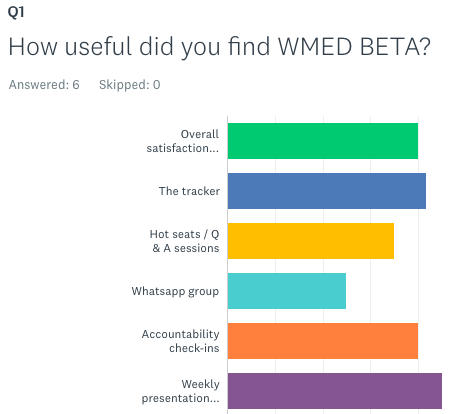Click the yellow Hot seats bar
This screenshot has width=449, height=414.
pos(311,241)
